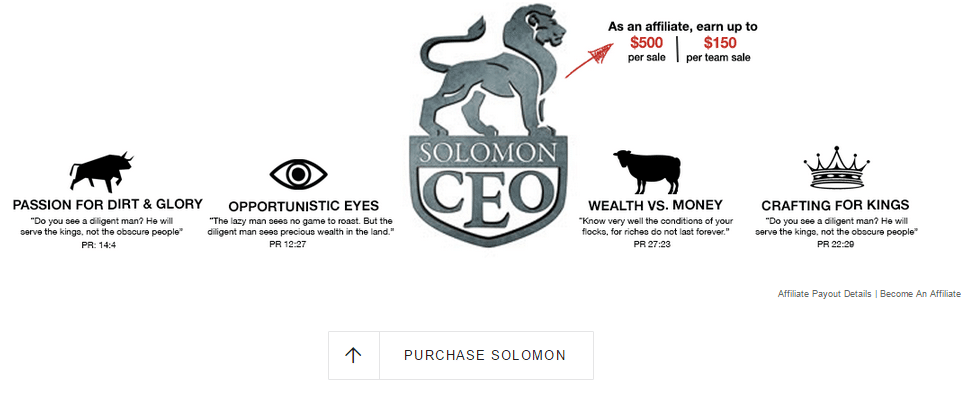Click the eye icon above Opportunistic Eyes
The width and height of the screenshot is (975, 393).
pos(298,174)
